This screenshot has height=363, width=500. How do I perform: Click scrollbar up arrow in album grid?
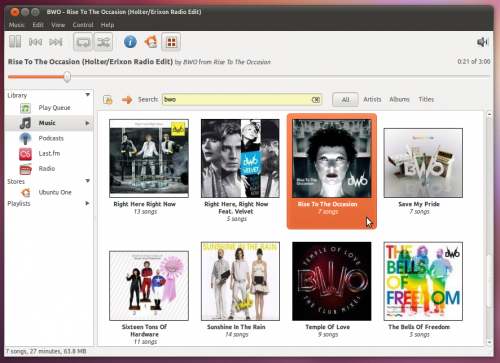[489, 114]
